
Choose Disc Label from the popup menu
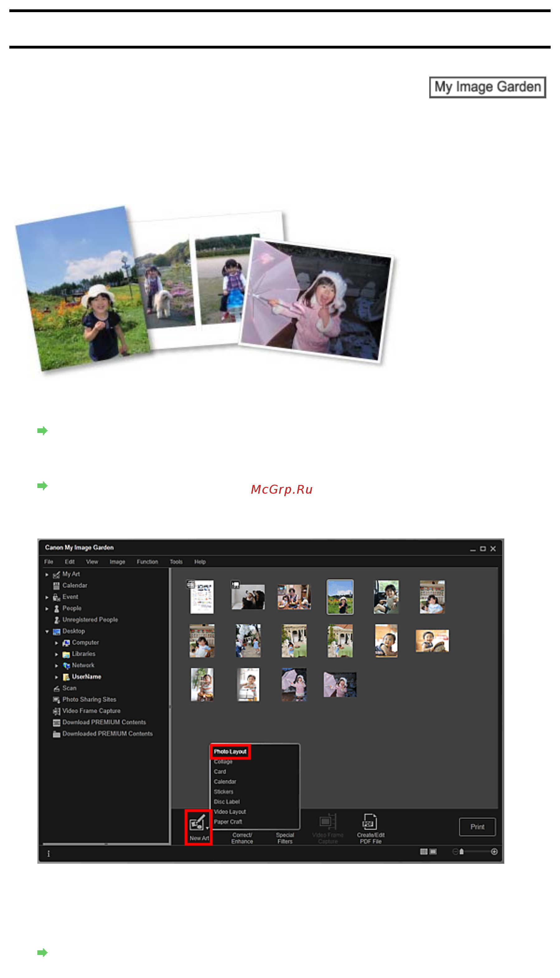point(227,802)
